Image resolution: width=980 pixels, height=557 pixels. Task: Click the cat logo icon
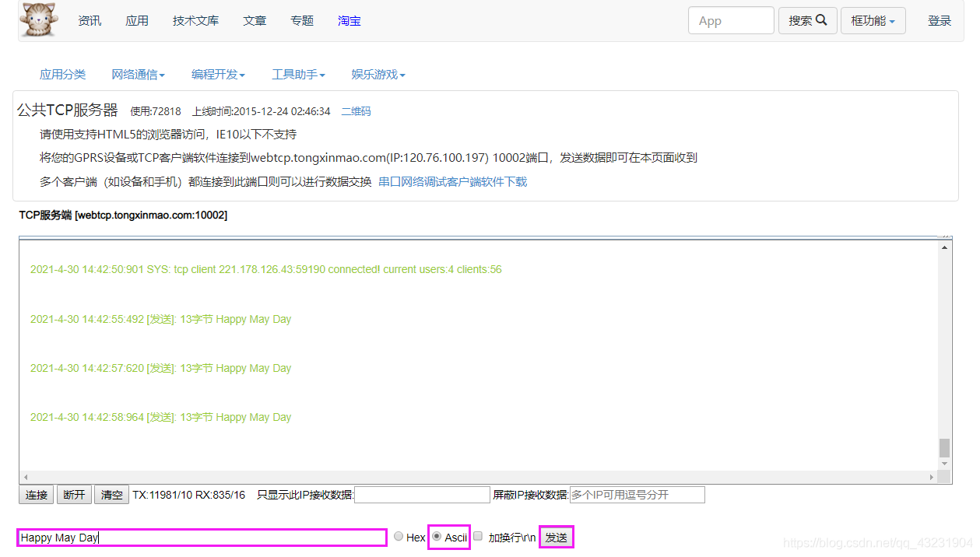[x=38, y=19]
